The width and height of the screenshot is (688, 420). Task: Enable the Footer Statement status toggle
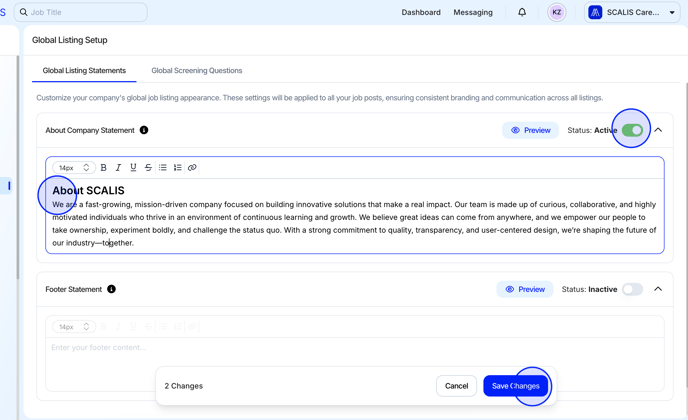point(632,289)
